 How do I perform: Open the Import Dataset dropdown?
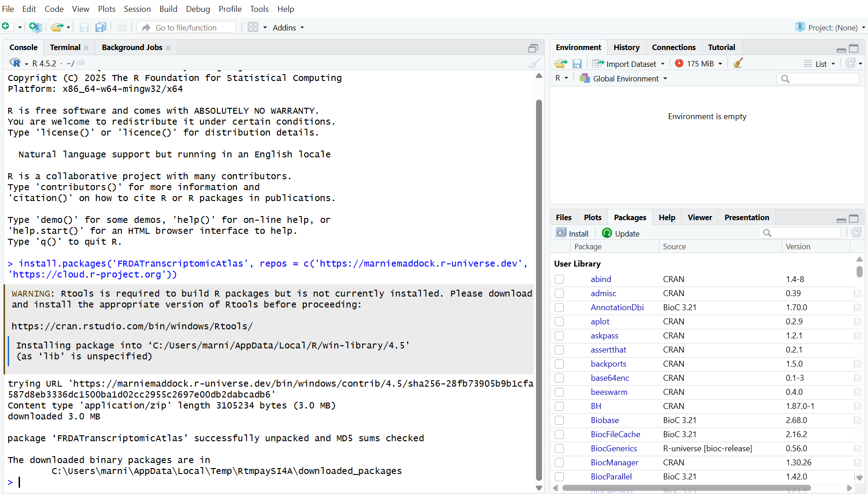(631, 64)
